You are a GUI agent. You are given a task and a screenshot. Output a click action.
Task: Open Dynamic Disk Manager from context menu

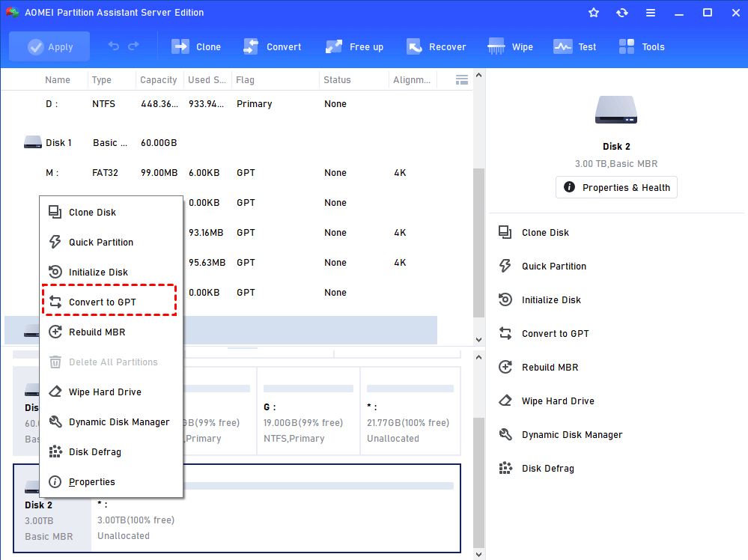coord(111,421)
